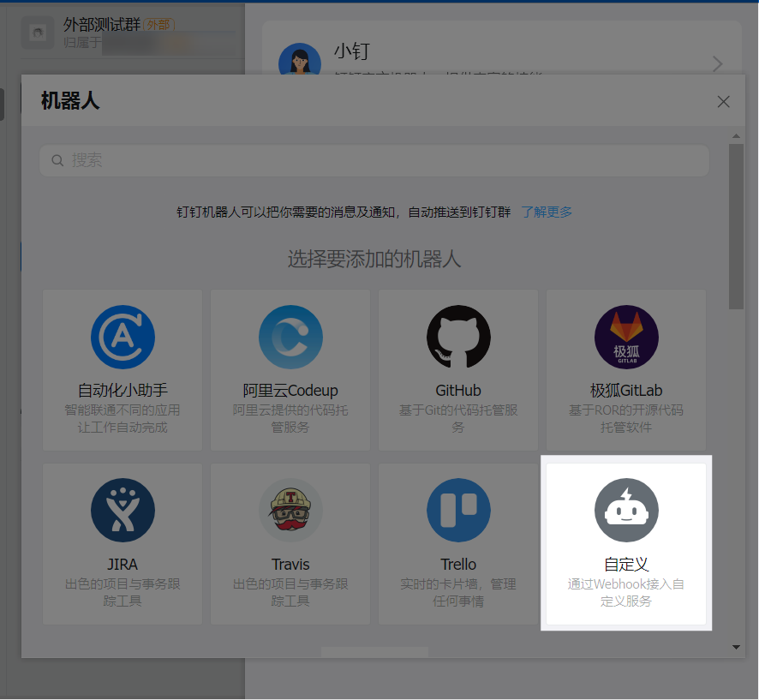
Task: Choose the JIRA robot icon
Action: pyautogui.click(x=123, y=511)
